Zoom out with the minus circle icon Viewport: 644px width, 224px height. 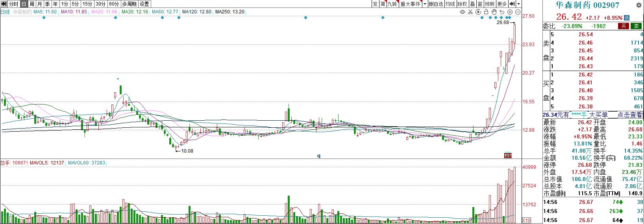[518, 12]
